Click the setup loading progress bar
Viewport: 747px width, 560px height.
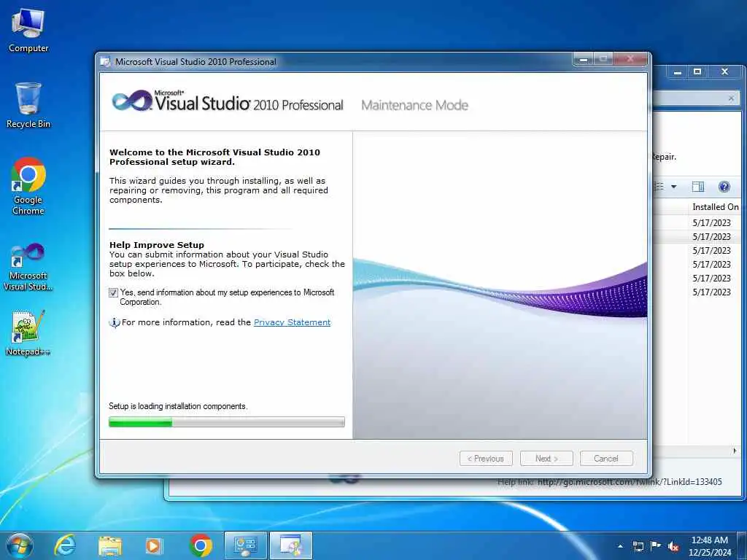pos(227,422)
